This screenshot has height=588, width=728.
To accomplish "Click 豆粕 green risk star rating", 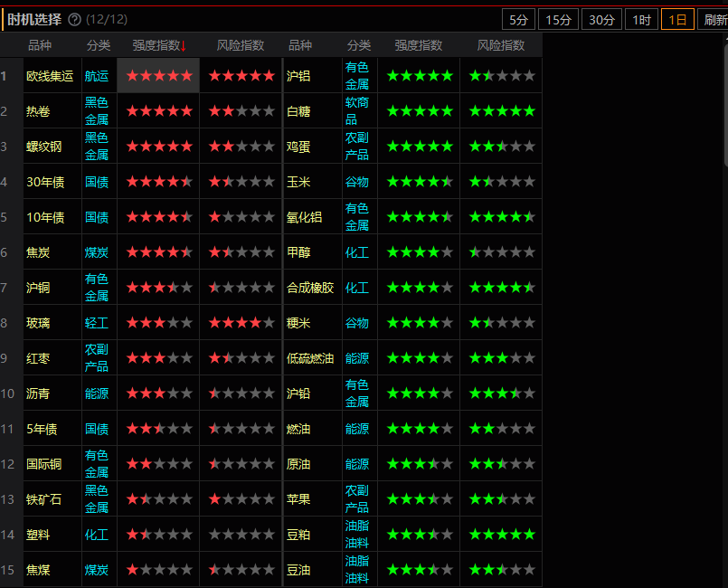I will [502, 535].
